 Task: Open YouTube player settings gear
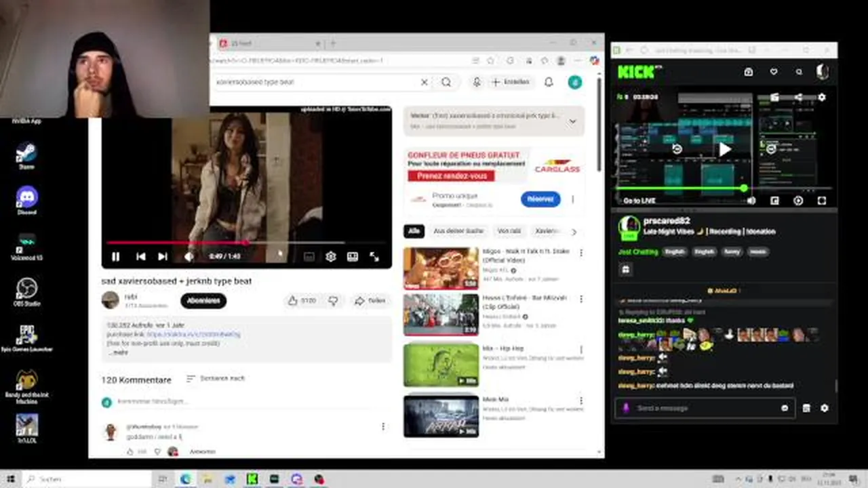[330, 257]
